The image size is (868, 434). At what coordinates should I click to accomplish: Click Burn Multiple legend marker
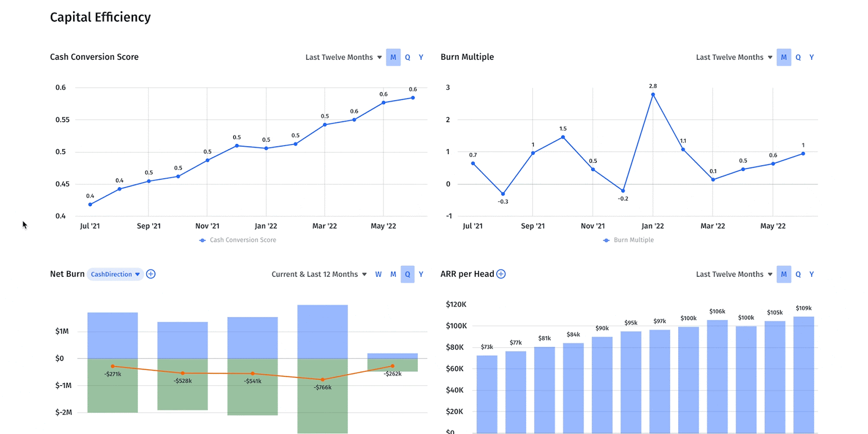tap(606, 240)
